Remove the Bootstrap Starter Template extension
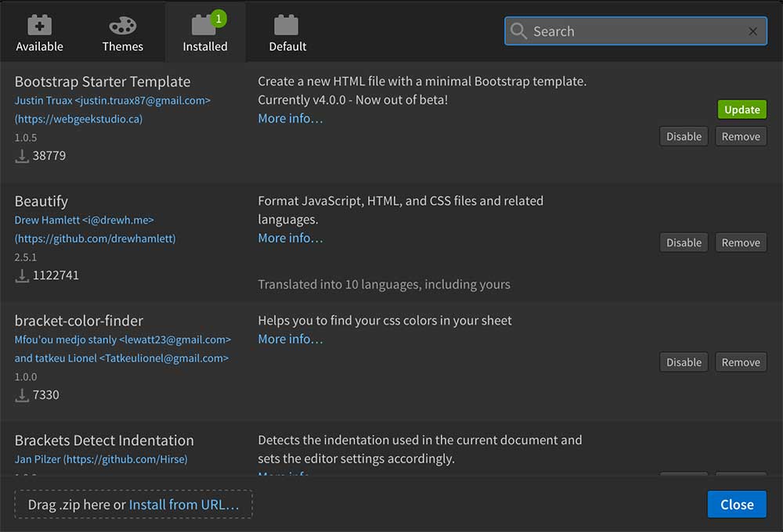The width and height of the screenshot is (783, 532). 741,136
